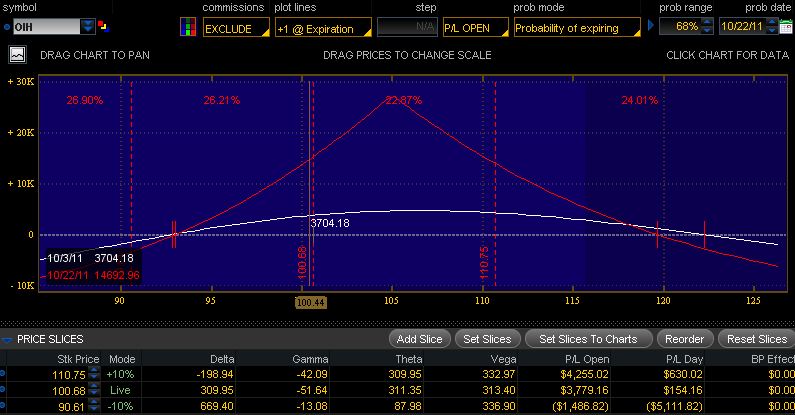Click the Reorder button

coord(684,339)
